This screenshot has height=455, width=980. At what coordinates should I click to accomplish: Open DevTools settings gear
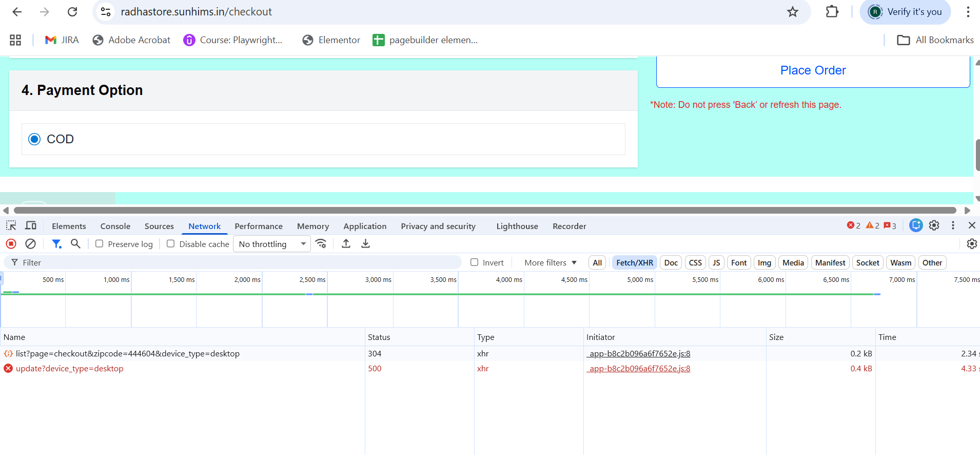[x=934, y=225]
